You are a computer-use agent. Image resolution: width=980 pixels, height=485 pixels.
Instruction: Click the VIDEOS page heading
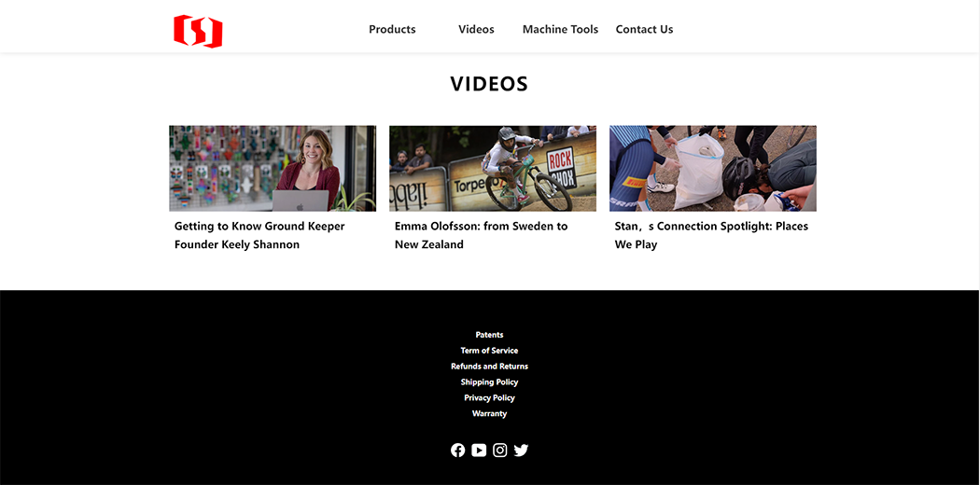(489, 84)
